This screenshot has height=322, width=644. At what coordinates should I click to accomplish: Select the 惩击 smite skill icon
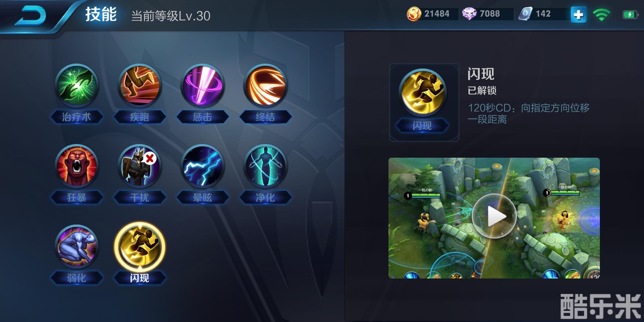click(x=202, y=86)
